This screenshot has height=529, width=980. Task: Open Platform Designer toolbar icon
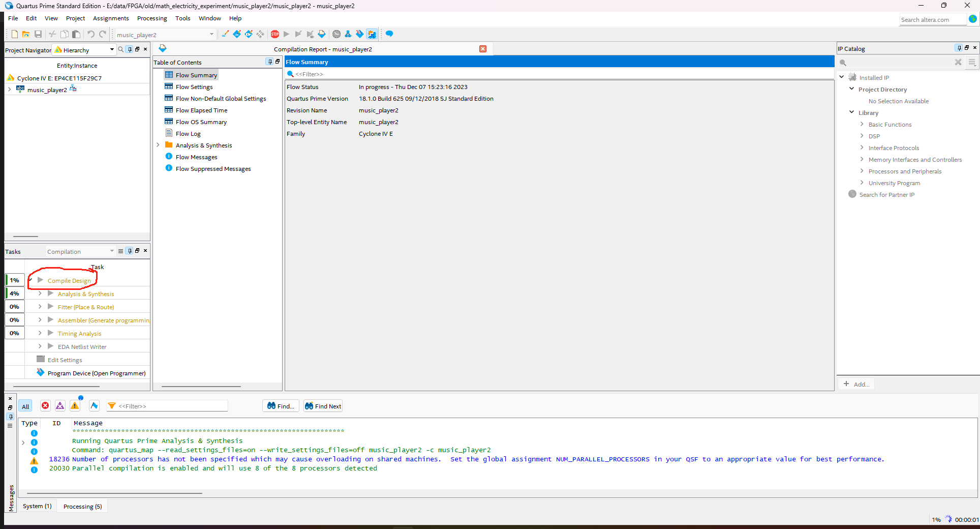pos(372,34)
